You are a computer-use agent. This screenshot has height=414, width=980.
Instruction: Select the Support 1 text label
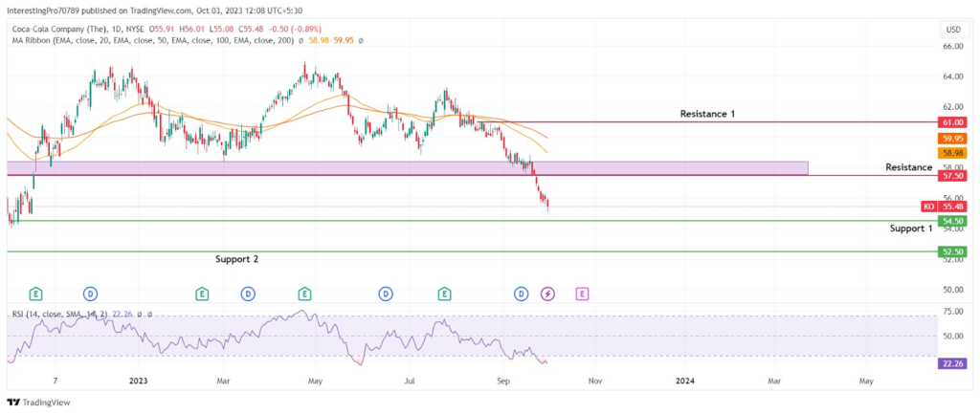911,229
